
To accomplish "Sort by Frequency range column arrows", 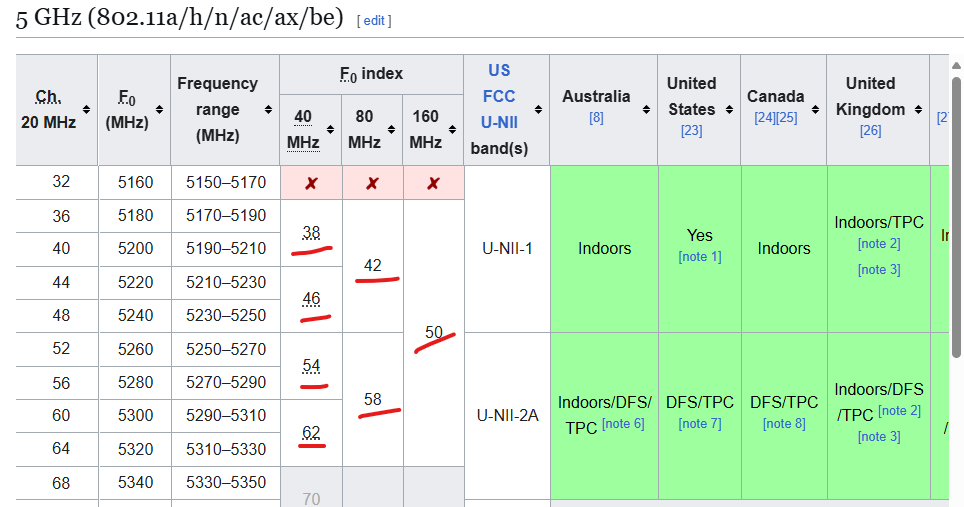I will (x=268, y=109).
